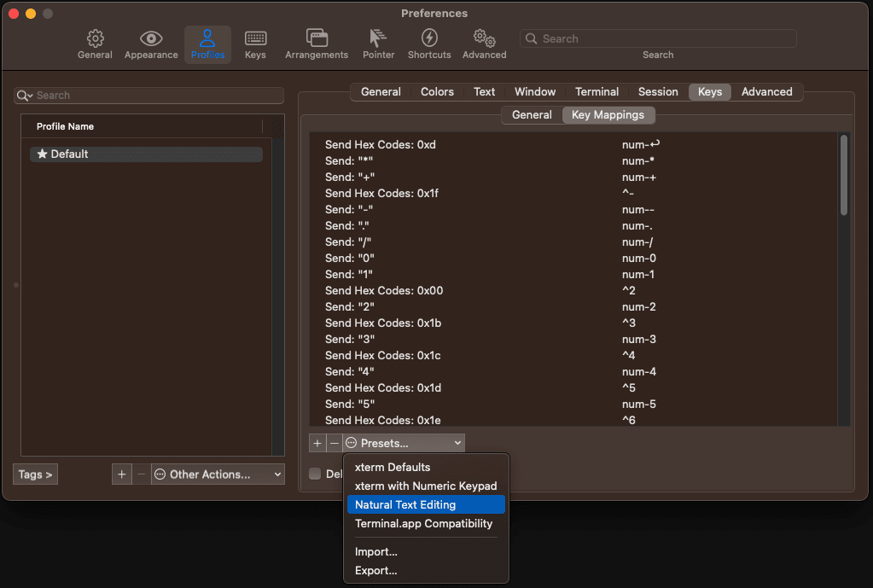Image resolution: width=873 pixels, height=588 pixels.
Task: Switch to the Session tab
Action: pos(658,92)
